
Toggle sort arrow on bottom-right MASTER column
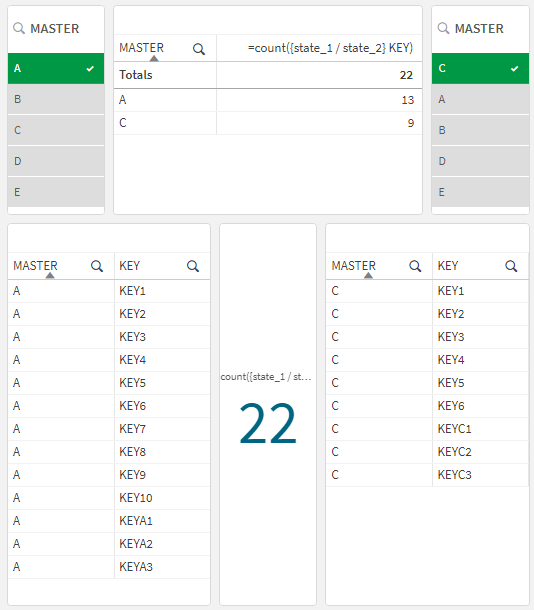[x=368, y=275]
